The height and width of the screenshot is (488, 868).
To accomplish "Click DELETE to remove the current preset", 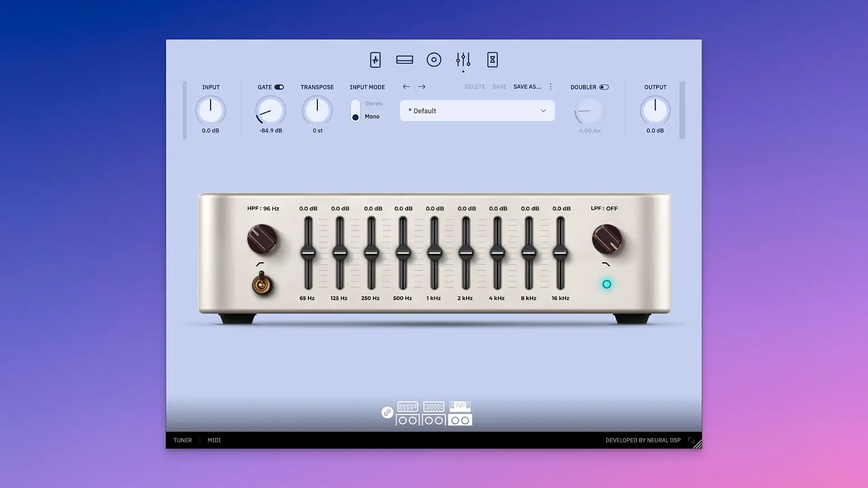I will pyautogui.click(x=475, y=86).
